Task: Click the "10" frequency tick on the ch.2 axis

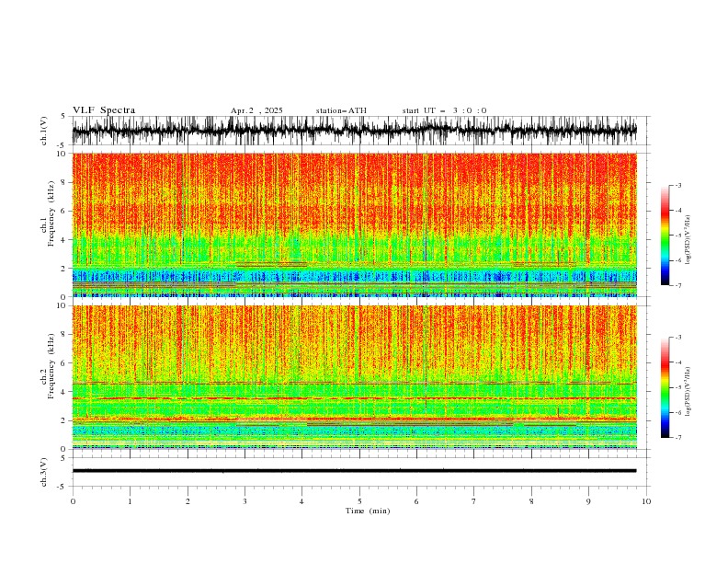Action: click(63, 305)
